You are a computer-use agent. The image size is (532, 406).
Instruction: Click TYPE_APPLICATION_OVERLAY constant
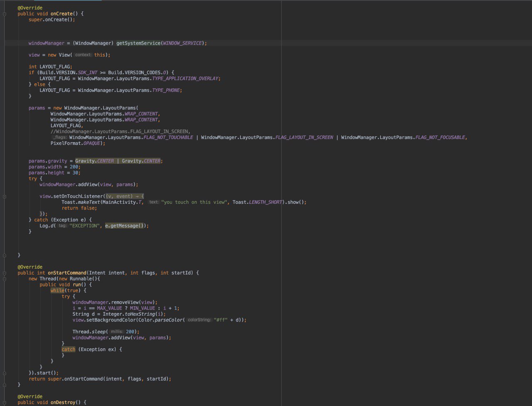[x=185, y=78]
